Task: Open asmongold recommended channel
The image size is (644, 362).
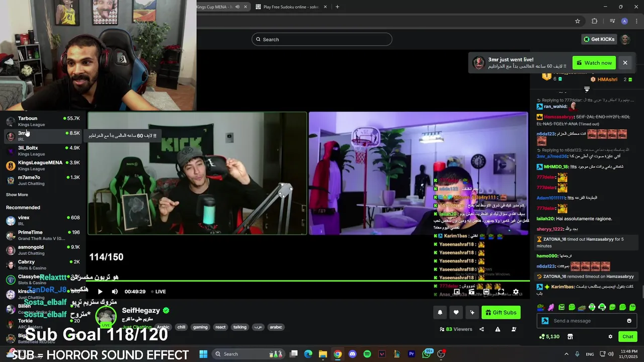Action: (x=43, y=250)
